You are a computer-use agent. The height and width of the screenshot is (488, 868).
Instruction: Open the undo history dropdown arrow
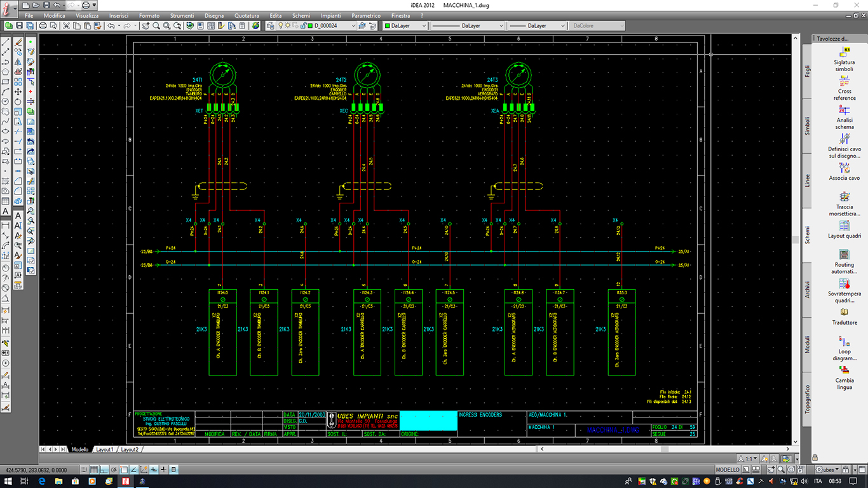[x=119, y=25]
